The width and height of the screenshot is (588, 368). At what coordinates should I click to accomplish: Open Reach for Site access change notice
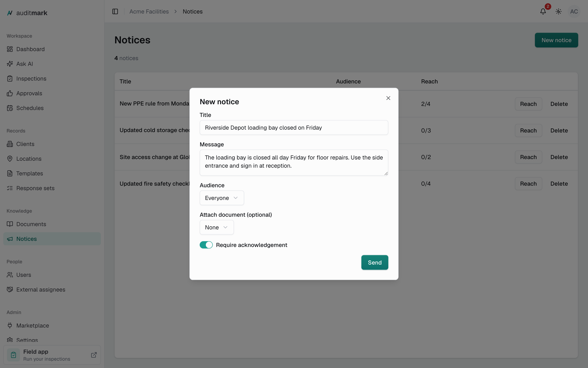[x=528, y=157]
